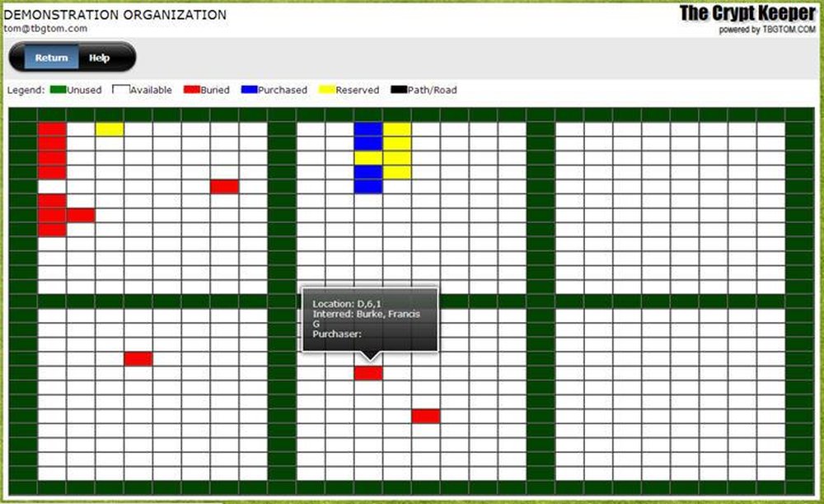Image resolution: width=824 pixels, height=504 pixels.
Task: Select the lowest red plot in bottom-middle section
Action: pyautogui.click(x=426, y=417)
